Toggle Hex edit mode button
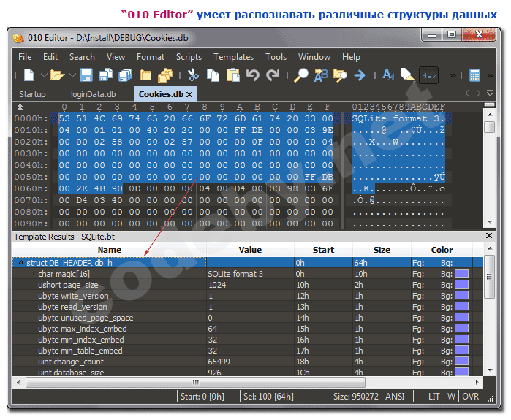Screen dimensions: 511x420 [429, 75]
